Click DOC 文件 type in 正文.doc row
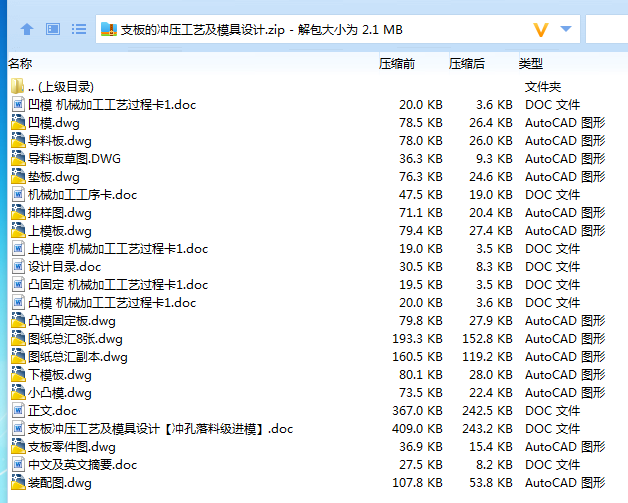 (552, 411)
